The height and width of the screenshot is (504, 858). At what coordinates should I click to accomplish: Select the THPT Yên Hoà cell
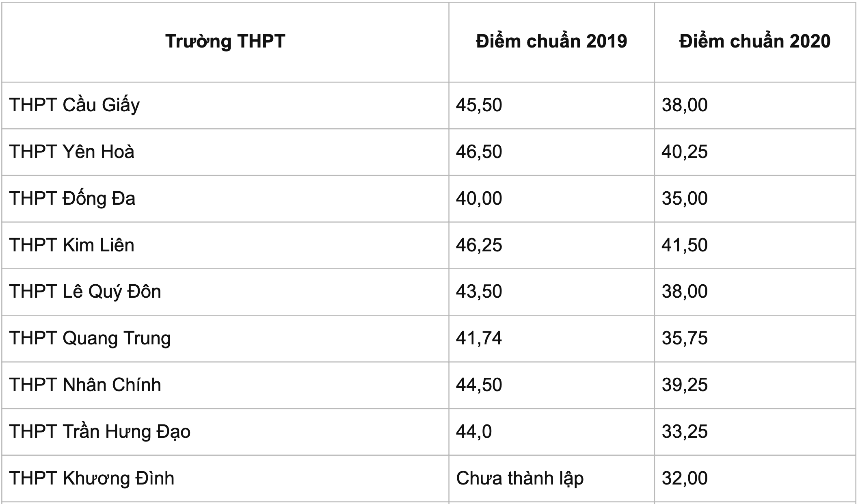[71, 152]
